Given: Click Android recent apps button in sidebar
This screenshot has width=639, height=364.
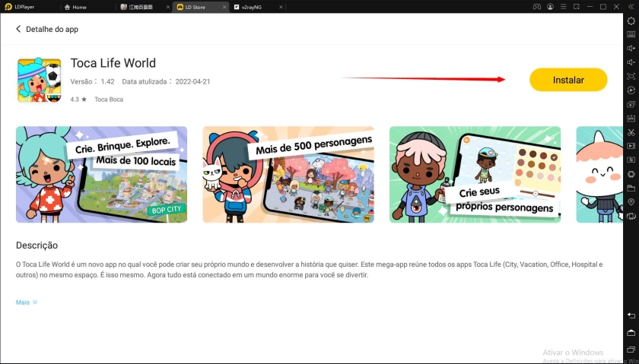Looking at the screenshot, I should (631, 350).
